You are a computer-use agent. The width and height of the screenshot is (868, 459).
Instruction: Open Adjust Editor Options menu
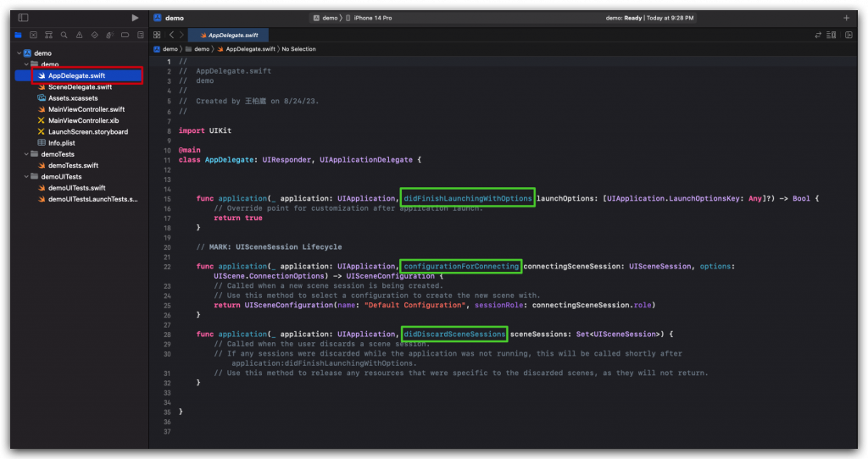point(832,35)
